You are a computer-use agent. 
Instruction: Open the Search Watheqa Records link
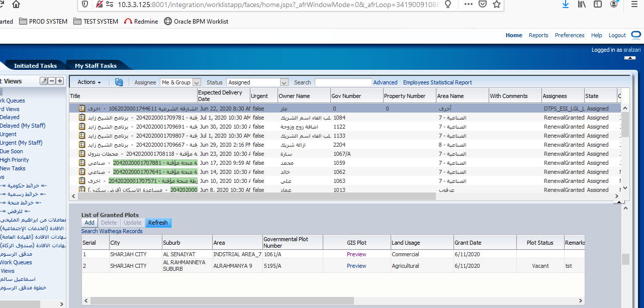pos(112,231)
